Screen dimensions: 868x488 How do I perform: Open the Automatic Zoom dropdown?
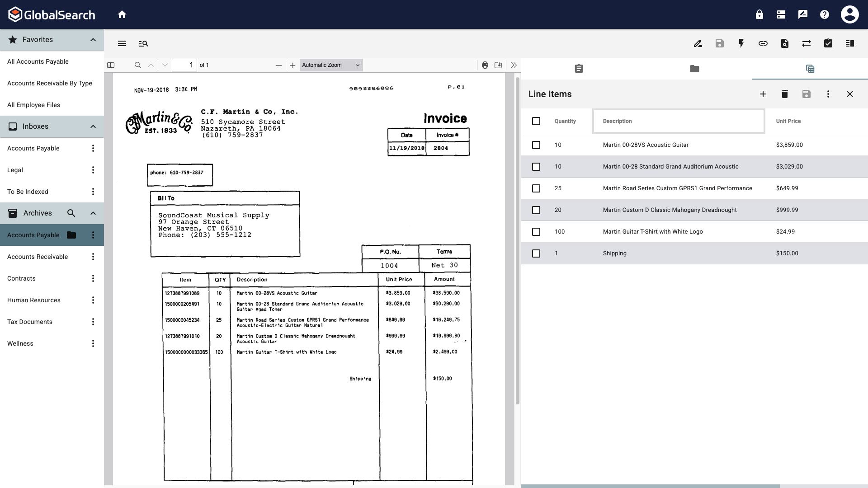coord(330,65)
